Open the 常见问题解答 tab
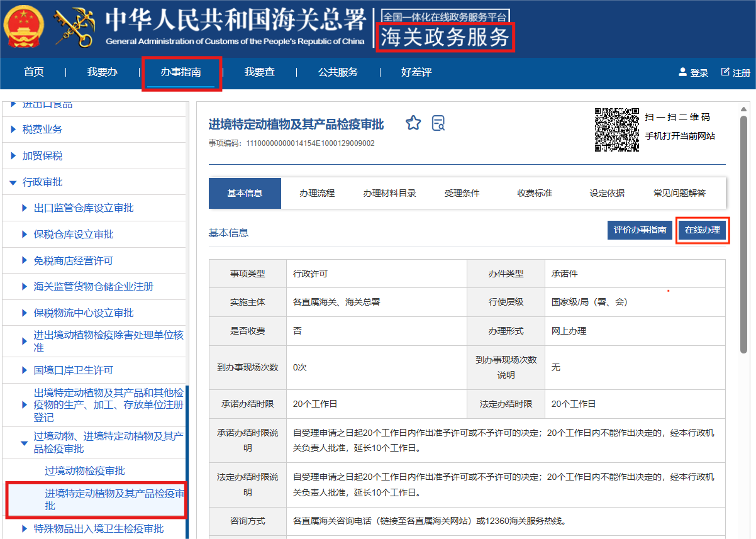This screenshot has height=539, width=756. [679, 193]
